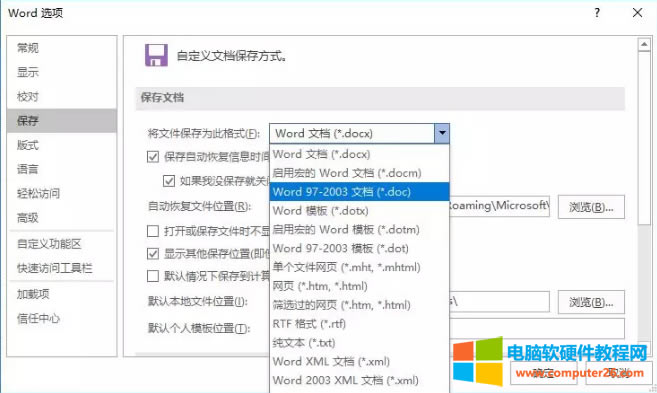Close the Word 选项 dialog with X
The width and height of the screenshot is (657, 393).
coord(637,13)
